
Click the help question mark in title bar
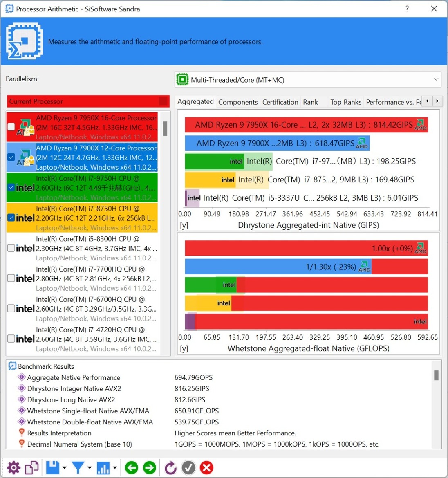pos(407,9)
